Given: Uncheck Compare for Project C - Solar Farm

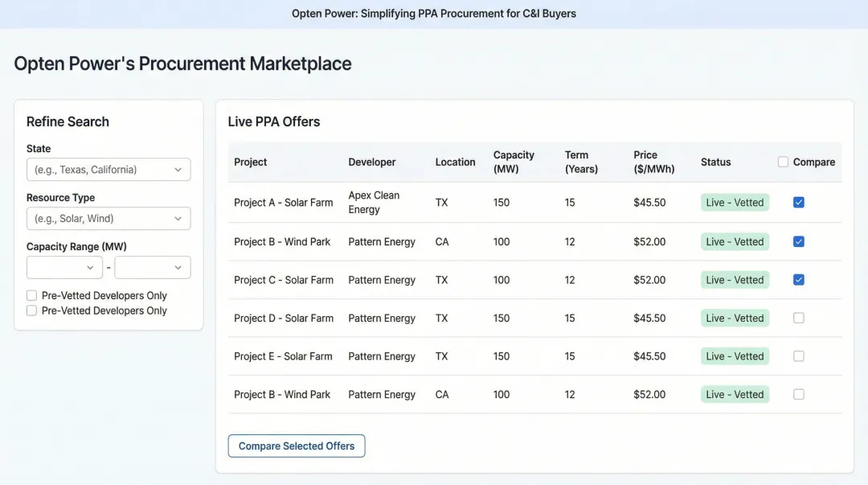Looking at the screenshot, I should click(798, 279).
